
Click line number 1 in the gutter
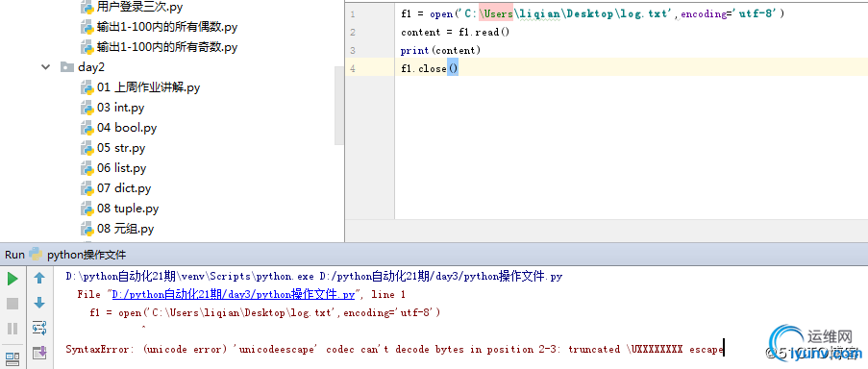[x=353, y=13]
